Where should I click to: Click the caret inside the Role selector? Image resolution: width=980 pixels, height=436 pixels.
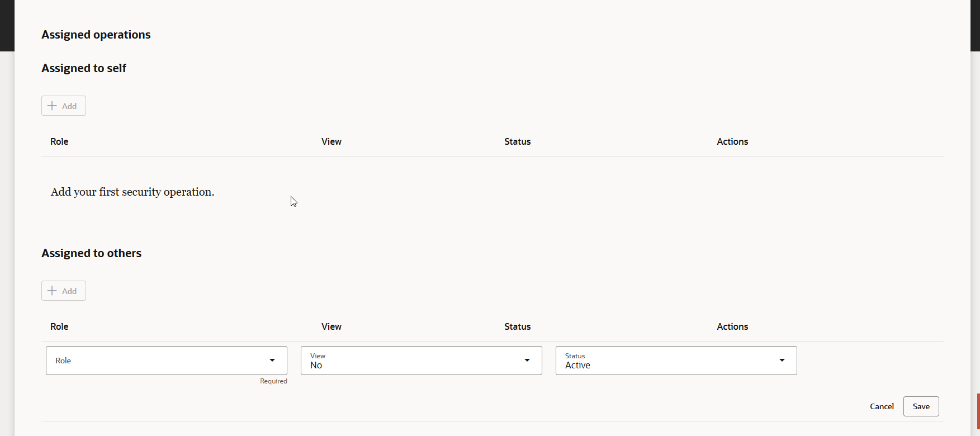(x=272, y=361)
